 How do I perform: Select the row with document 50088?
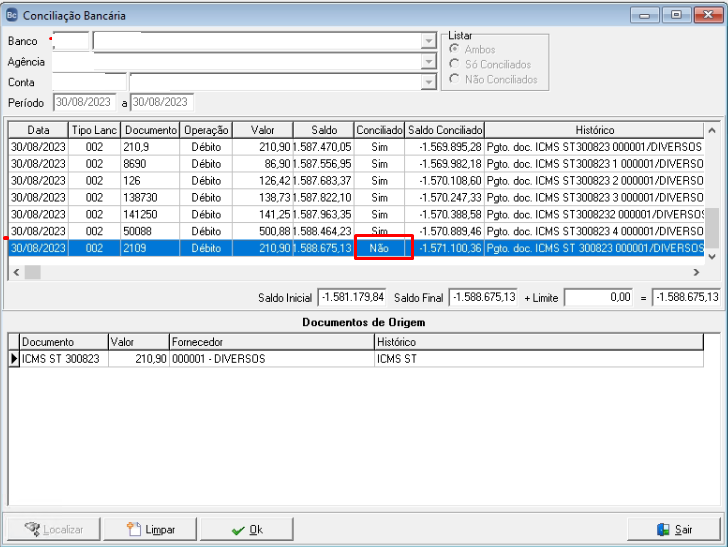click(x=356, y=231)
